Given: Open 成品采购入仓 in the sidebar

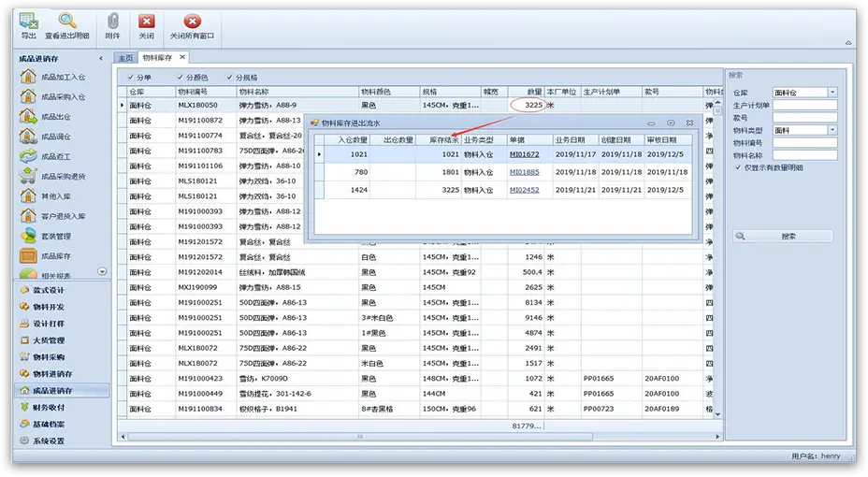Looking at the screenshot, I should click(52, 97).
